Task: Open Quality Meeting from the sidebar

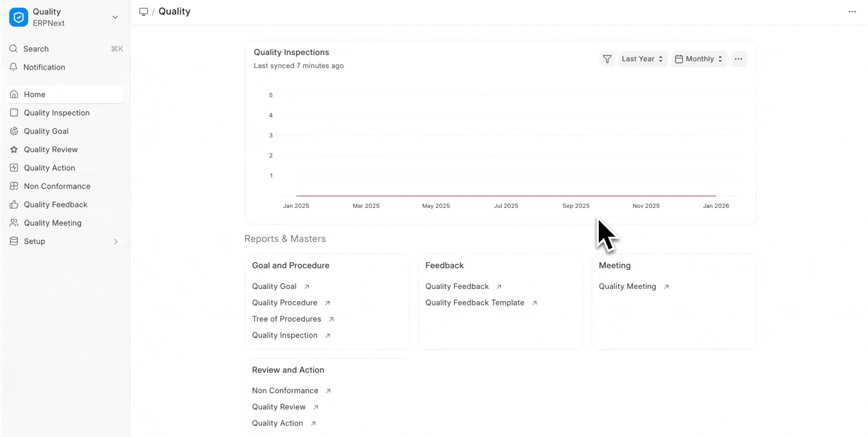Action: coord(53,223)
